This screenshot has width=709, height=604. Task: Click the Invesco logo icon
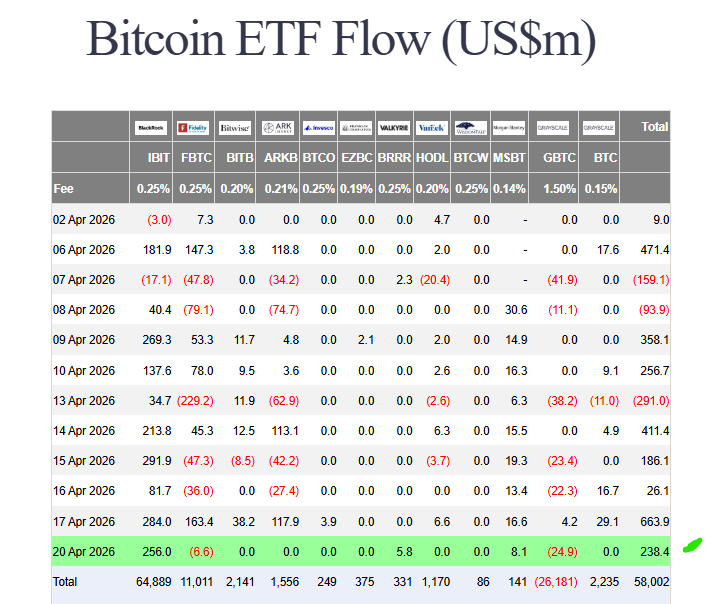coord(318,128)
